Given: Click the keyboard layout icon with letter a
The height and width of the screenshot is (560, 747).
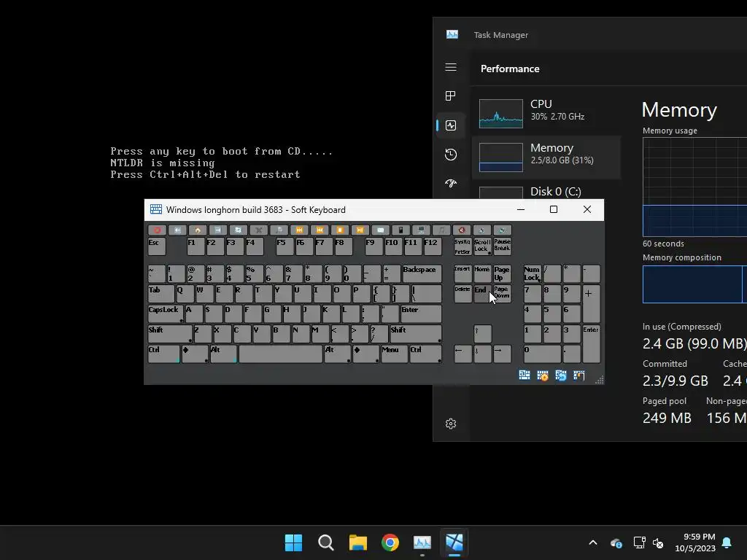Looking at the screenshot, I should (525, 376).
